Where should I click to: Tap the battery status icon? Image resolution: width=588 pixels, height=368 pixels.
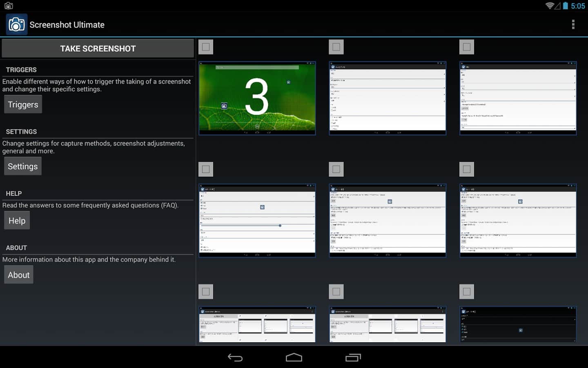pos(565,6)
